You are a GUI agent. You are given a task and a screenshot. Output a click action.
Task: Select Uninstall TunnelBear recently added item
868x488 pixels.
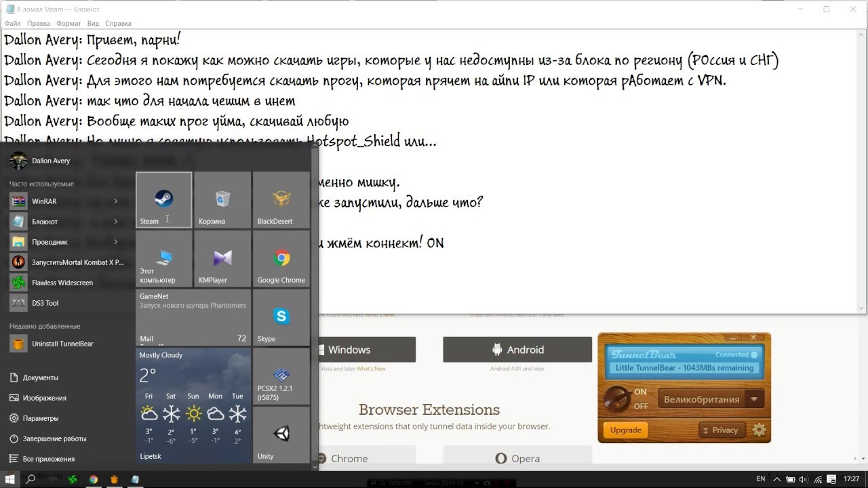pyautogui.click(x=66, y=344)
